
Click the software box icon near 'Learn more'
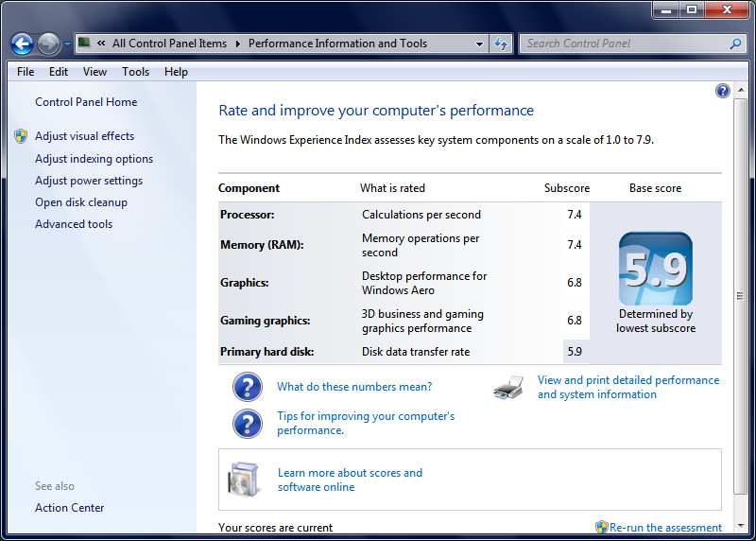pyautogui.click(x=244, y=480)
